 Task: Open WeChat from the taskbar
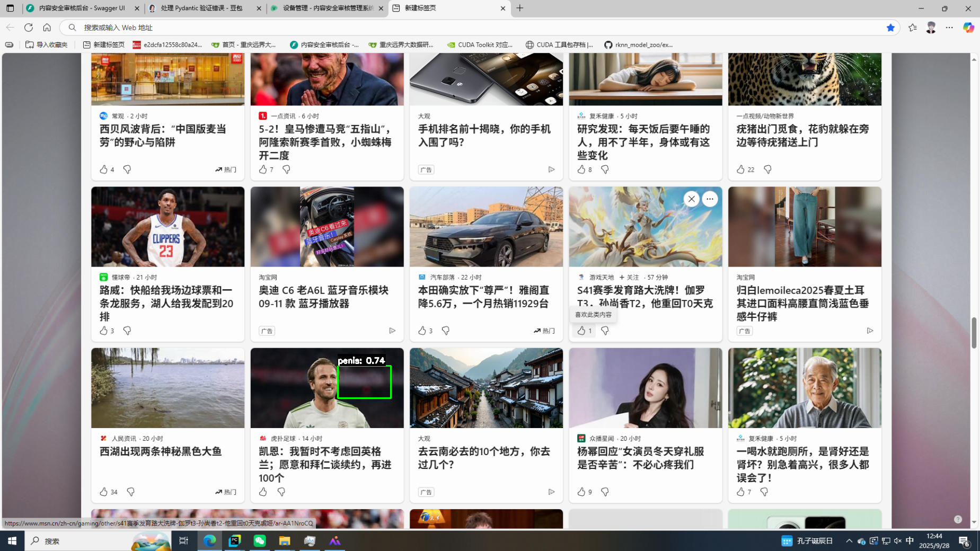pos(260,541)
